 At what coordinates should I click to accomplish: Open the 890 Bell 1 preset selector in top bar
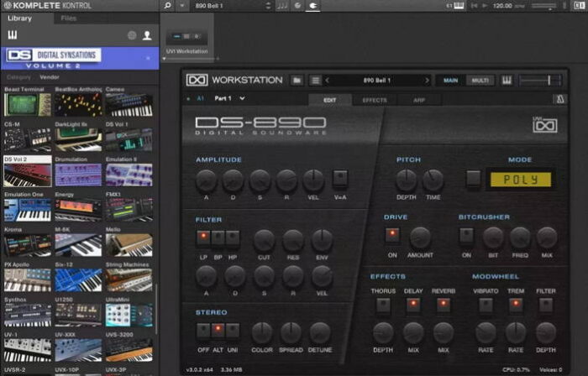(x=220, y=6)
